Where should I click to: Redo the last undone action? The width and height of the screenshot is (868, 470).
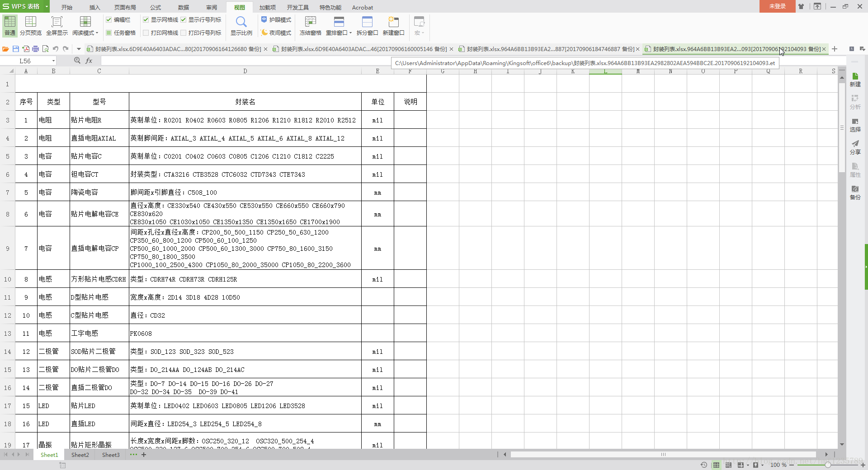click(66, 49)
